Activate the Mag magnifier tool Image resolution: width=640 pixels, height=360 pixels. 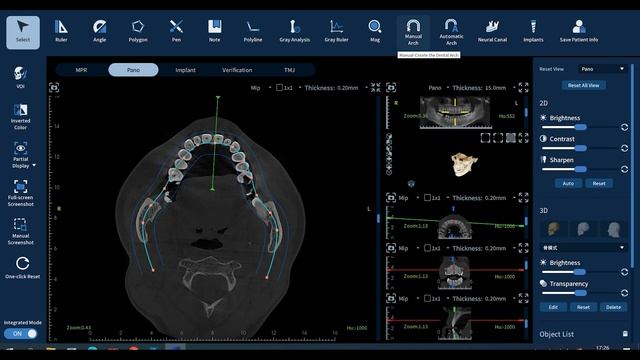tap(375, 31)
